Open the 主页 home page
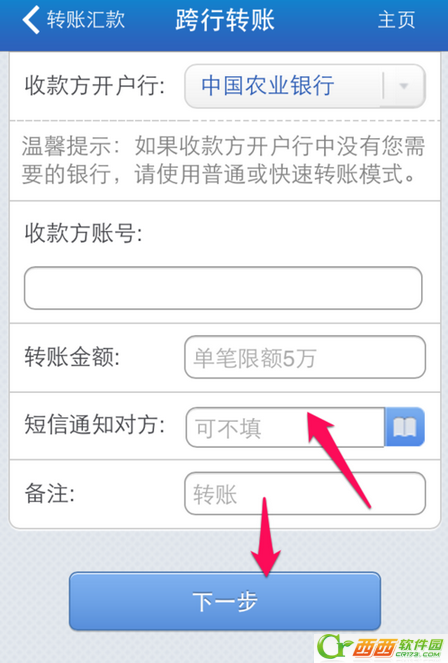This screenshot has height=663, width=448. (x=396, y=20)
